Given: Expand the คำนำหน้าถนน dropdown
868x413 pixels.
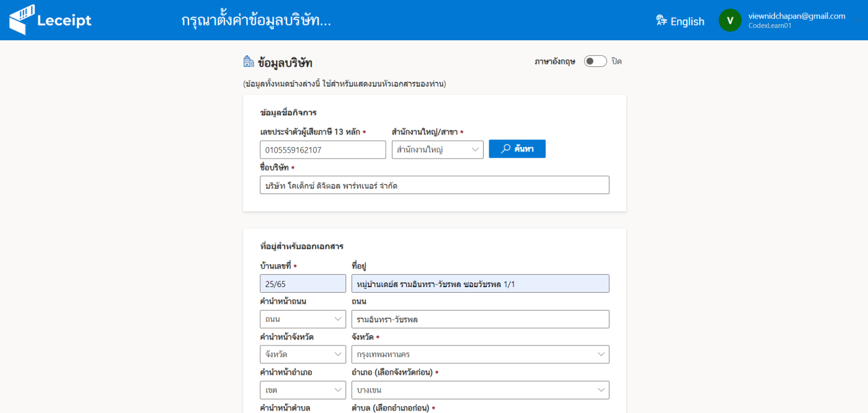Looking at the screenshot, I should coord(303,319).
